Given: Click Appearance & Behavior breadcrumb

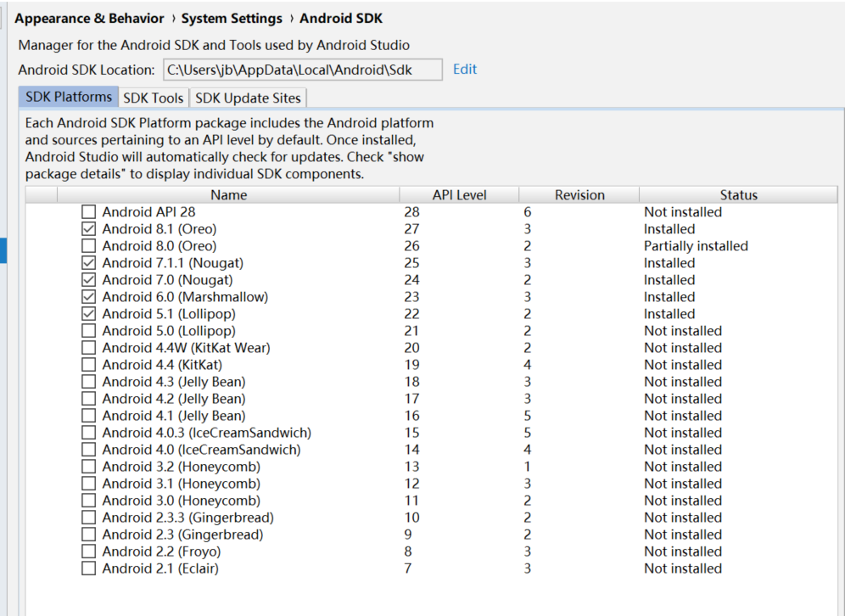Looking at the screenshot, I should pos(89,19).
